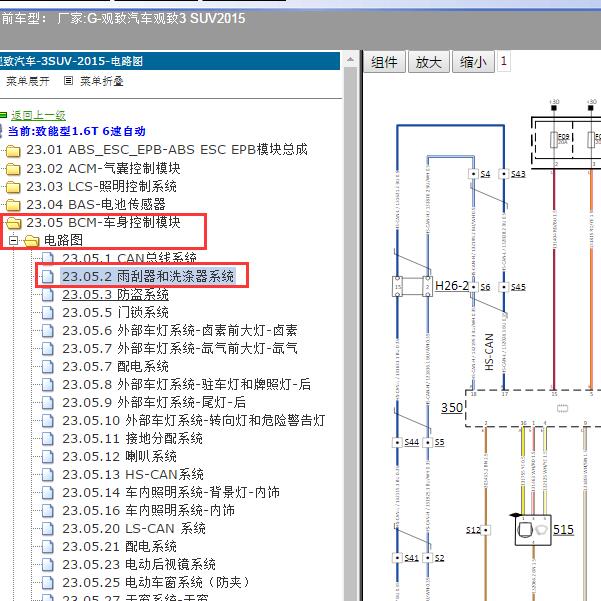This screenshot has width=601, height=601.
Task: Click document icon beside 23.05.20 LS-CAN
Action: click(48, 529)
